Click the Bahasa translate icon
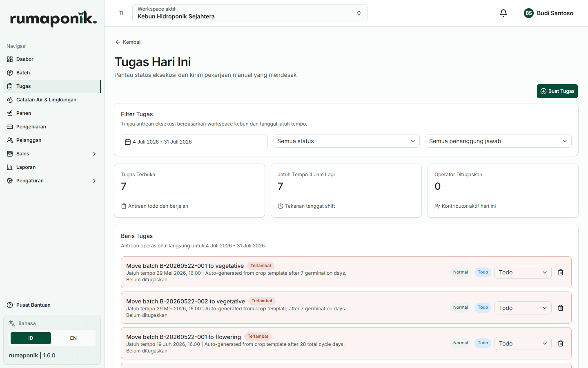The width and height of the screenshot is (588, 368). (x=12, y=323)
